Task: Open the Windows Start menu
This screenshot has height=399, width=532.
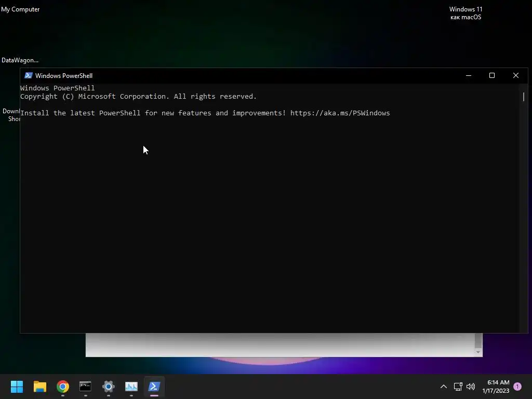Action: point(17,387)
